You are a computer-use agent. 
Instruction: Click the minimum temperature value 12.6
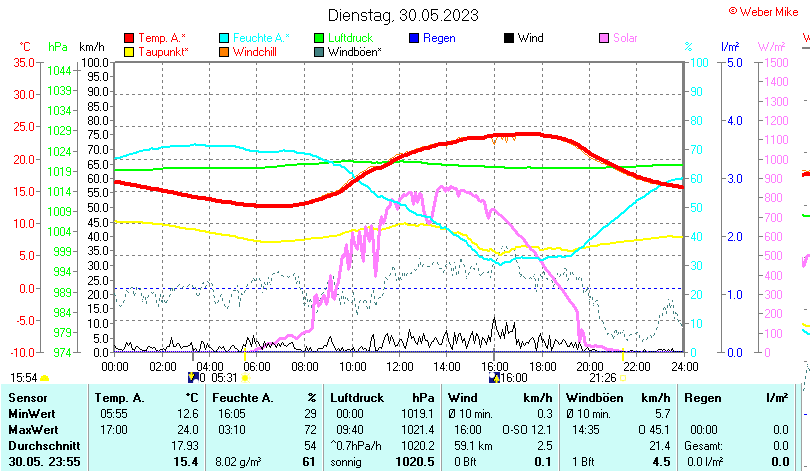point(188,414)
